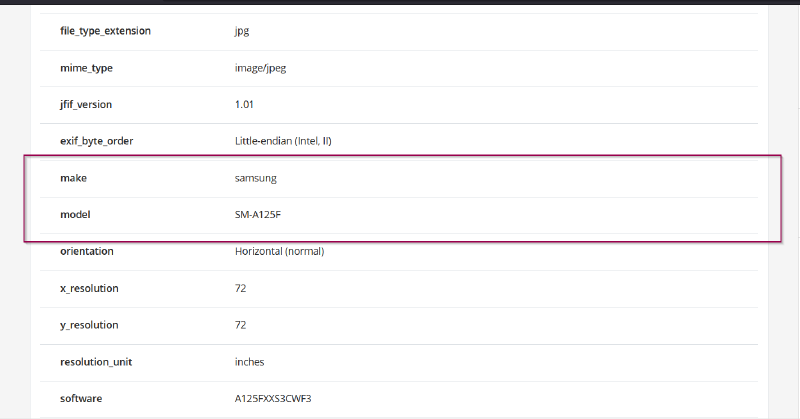Click the y_resolution label
Viewport: 800px width, 419px height.
(x=89, y=325)
